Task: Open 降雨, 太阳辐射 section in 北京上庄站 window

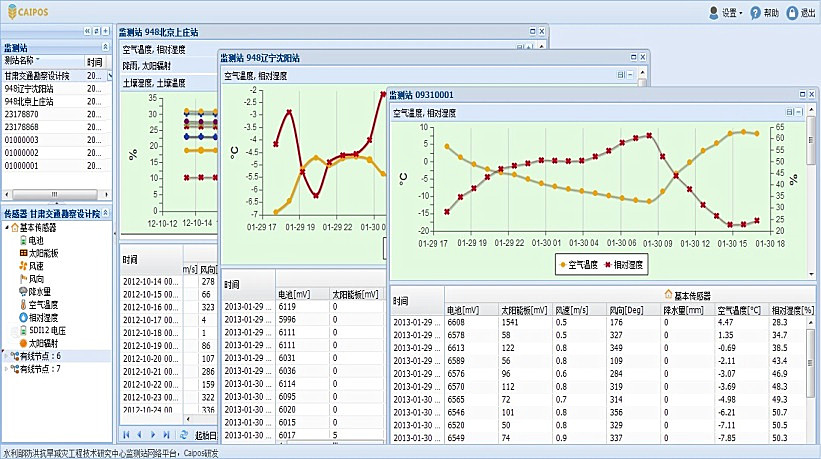Action: pos(147,66)
